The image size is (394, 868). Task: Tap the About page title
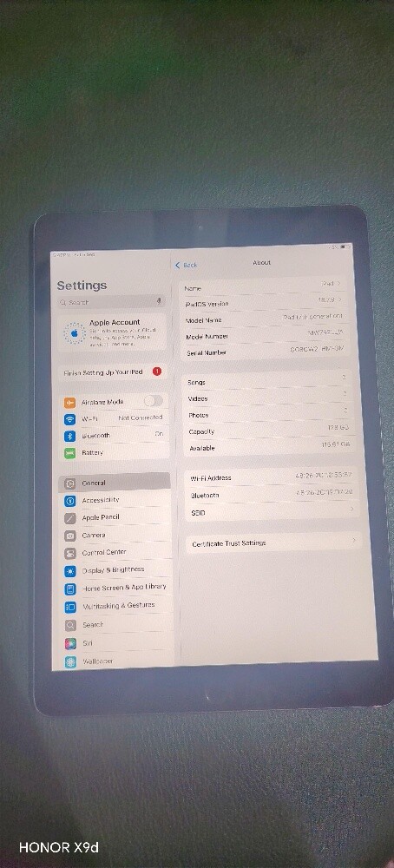pos(262,262)
